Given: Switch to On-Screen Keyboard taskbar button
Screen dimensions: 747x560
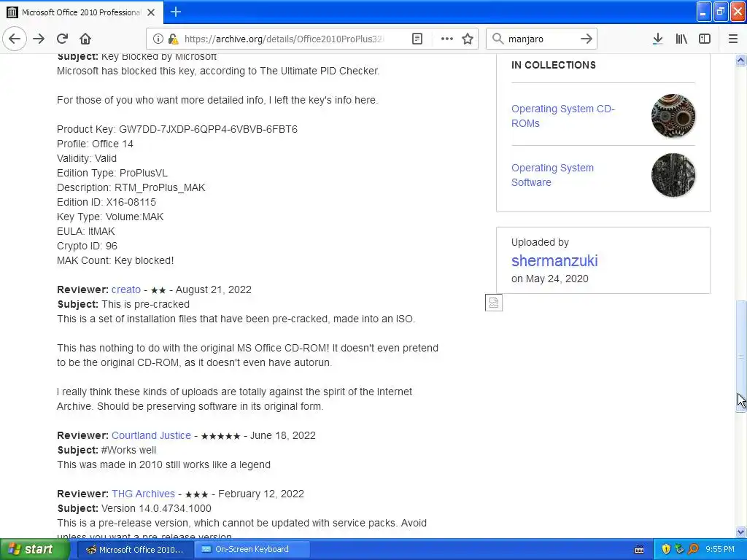Looking at the screenshot, I should (252, 549).
